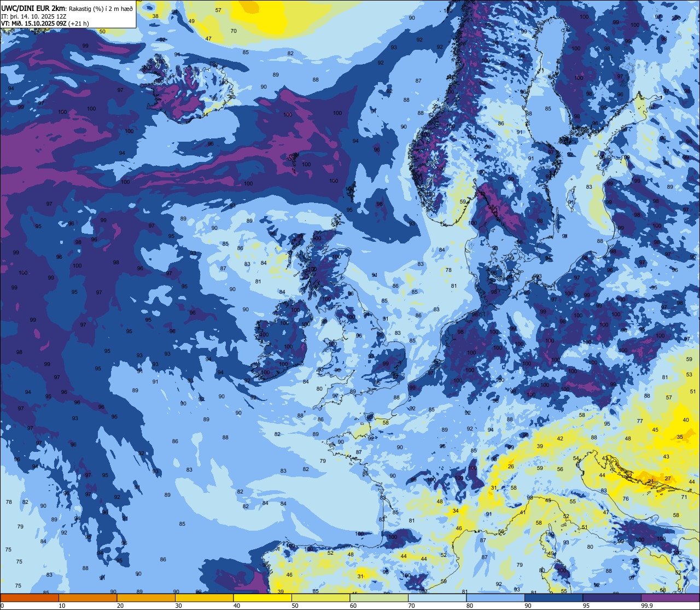Click the humidity value '76' on the map
This screenshot has width=700, height=610.
point(626,499)
